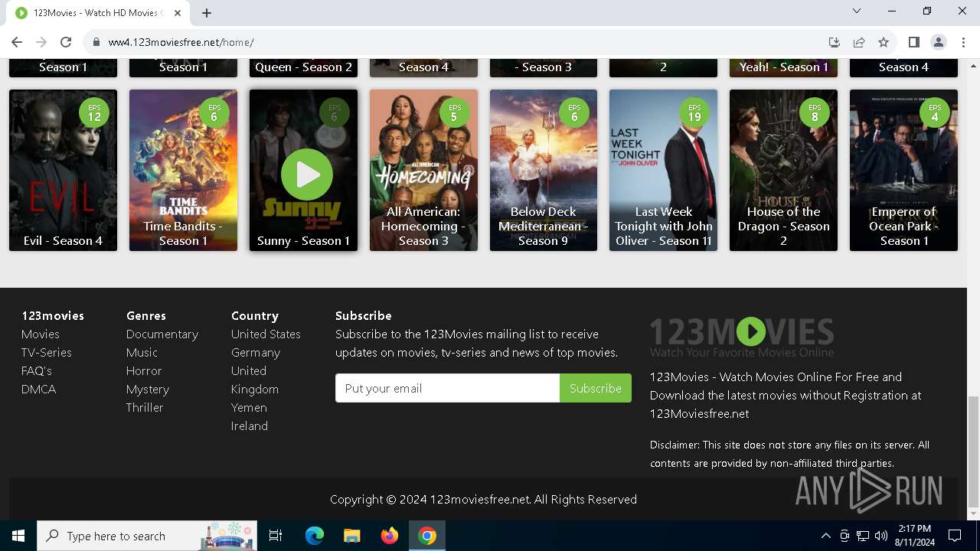The image size is (980, 551).
Task: Open File Explorer from taskbar
Action: [351, 536]
